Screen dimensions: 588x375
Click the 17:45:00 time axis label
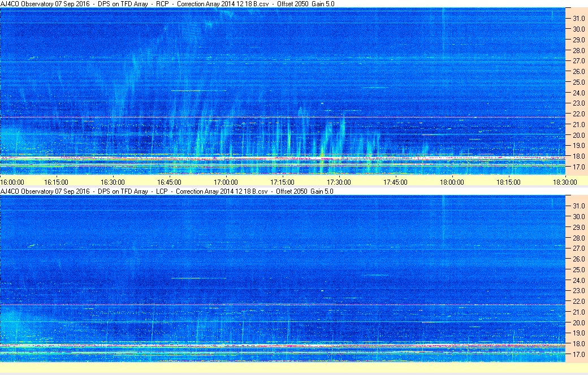click(x=396, y=182)
